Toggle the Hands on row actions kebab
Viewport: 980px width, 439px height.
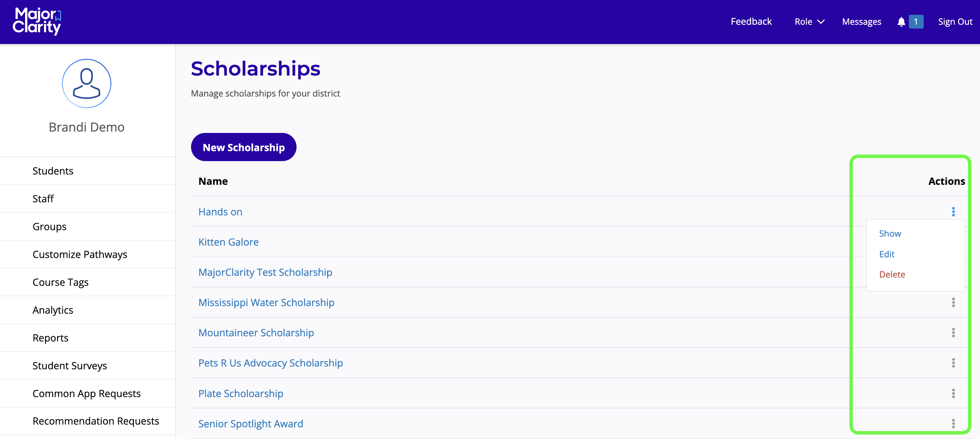(953, 212)
